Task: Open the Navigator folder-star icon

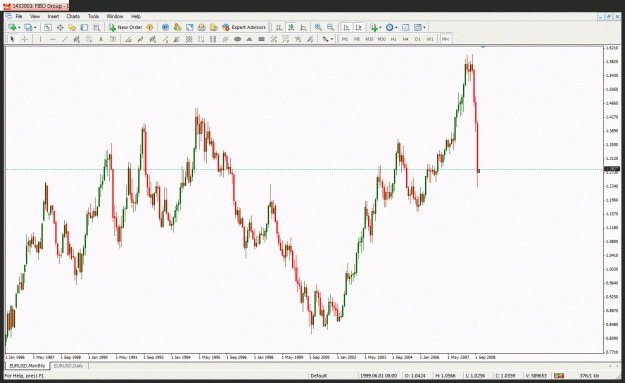Action: point(72,27)
